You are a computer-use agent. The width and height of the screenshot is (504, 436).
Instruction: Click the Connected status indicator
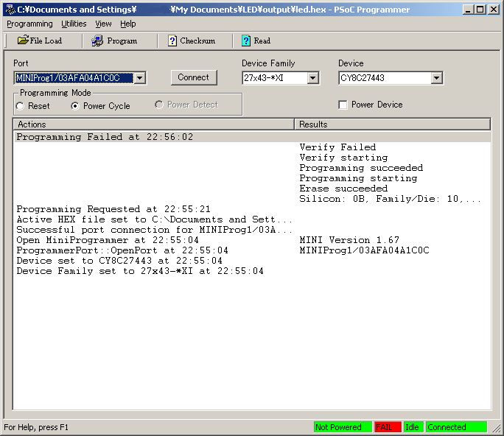pos(455,427)
